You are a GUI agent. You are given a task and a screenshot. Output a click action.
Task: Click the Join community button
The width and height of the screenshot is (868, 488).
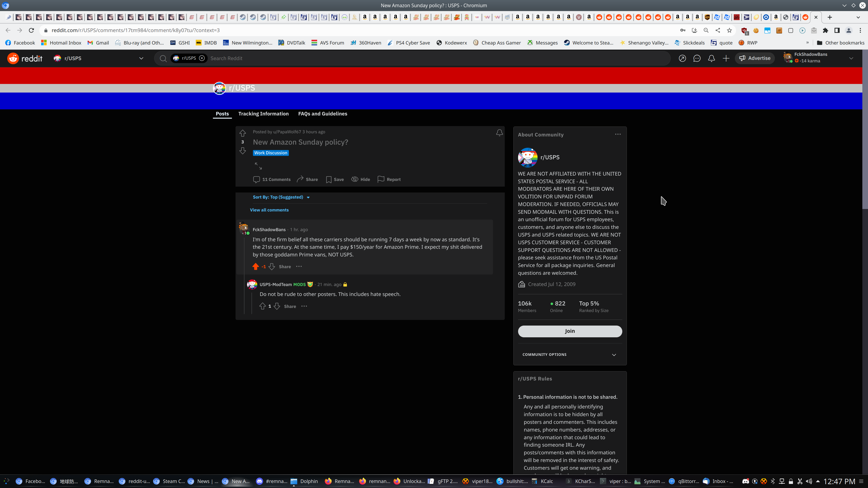[569, 331]
